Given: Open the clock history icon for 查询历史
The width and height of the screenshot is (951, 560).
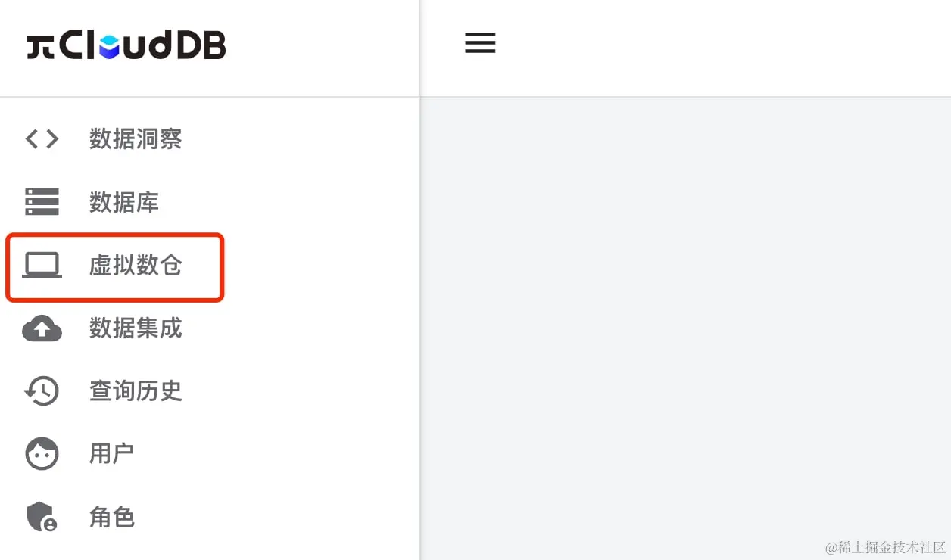Looking at the screenshot, I should [42, 391].
